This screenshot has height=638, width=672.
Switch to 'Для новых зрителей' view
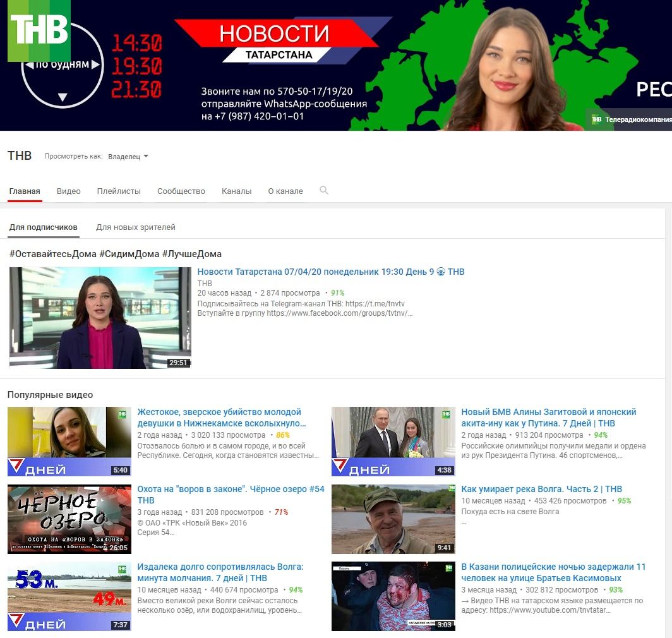(136, 227)
